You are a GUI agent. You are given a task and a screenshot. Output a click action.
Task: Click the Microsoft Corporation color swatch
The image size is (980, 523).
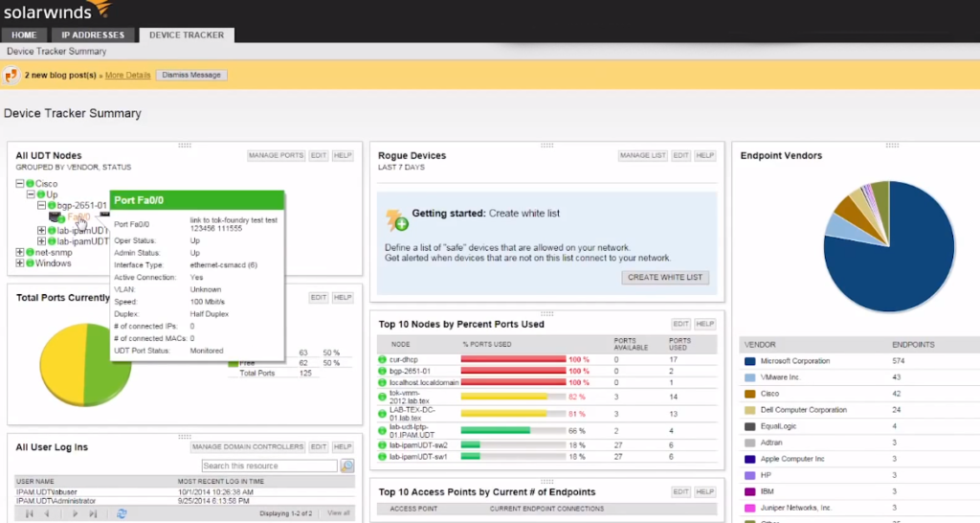[x=750, y=361]
